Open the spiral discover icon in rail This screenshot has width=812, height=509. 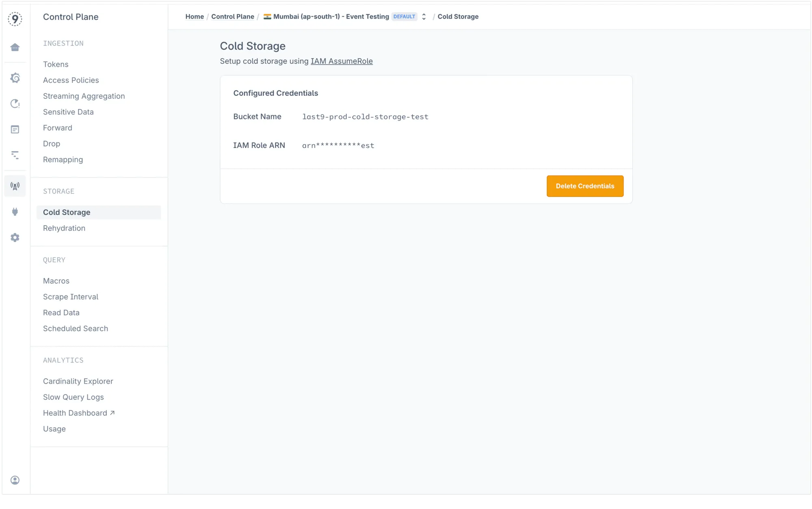tap(15, 78)
